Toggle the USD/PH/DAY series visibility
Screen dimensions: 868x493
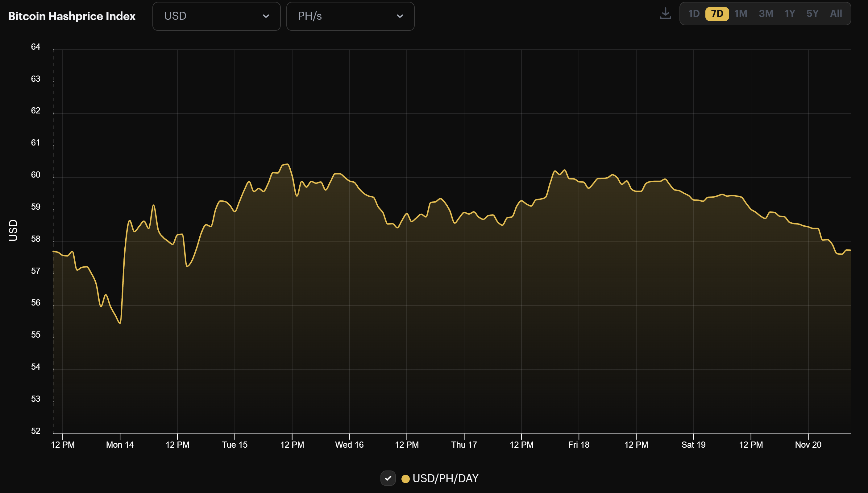click(388, 479)
